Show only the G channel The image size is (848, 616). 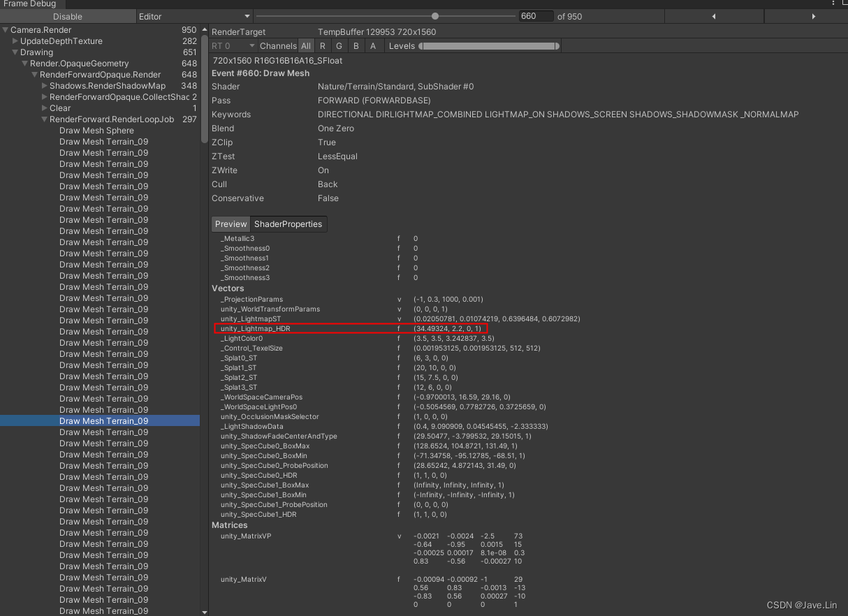(x=339, y=46)
